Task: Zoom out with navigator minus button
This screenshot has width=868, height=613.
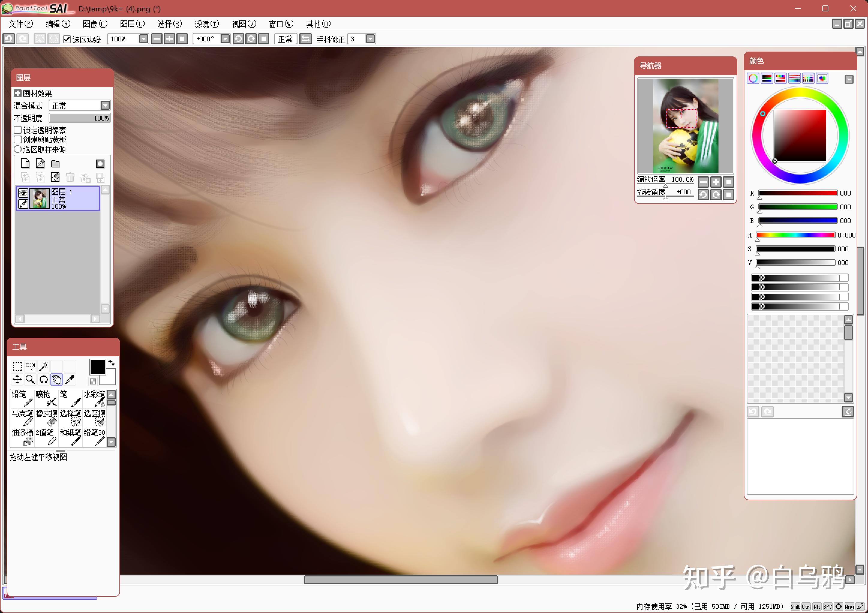Action: coord(703,182)
